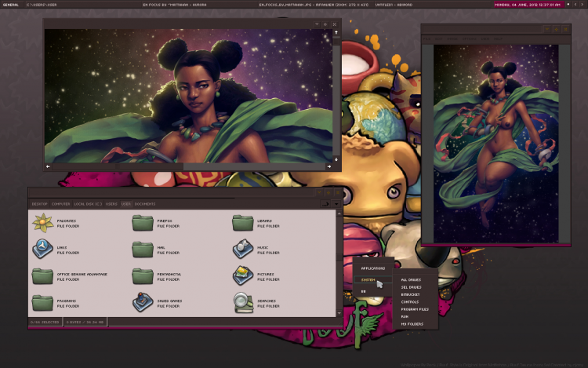Screen dimensions: 588x368
Task: Open the Firefox folder icon
Action: click(143, 224)
